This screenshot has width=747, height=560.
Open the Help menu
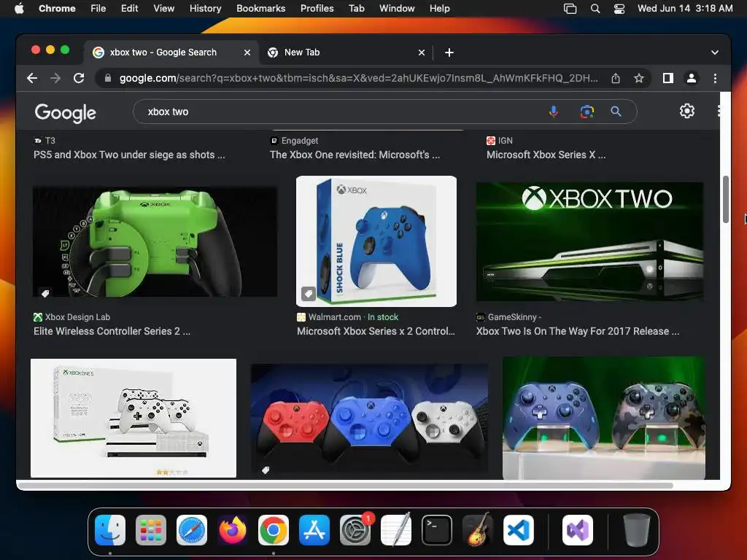[x=439, y=8]
